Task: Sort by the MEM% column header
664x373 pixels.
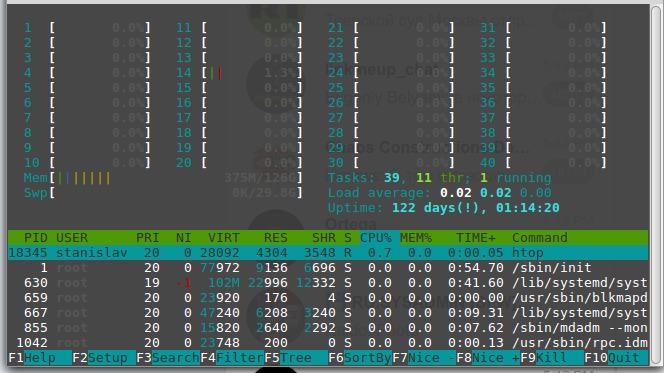Action: pyautogui.click(x=416, y=238)
